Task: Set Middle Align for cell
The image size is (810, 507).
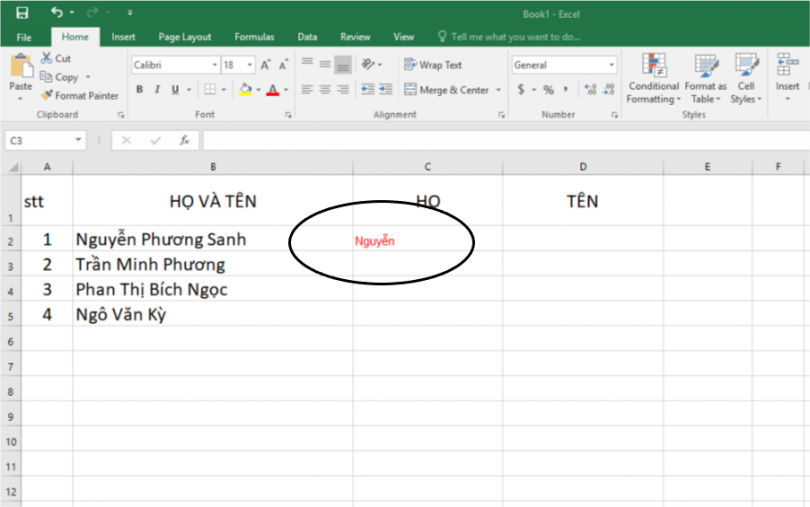Action: [325, 65]
